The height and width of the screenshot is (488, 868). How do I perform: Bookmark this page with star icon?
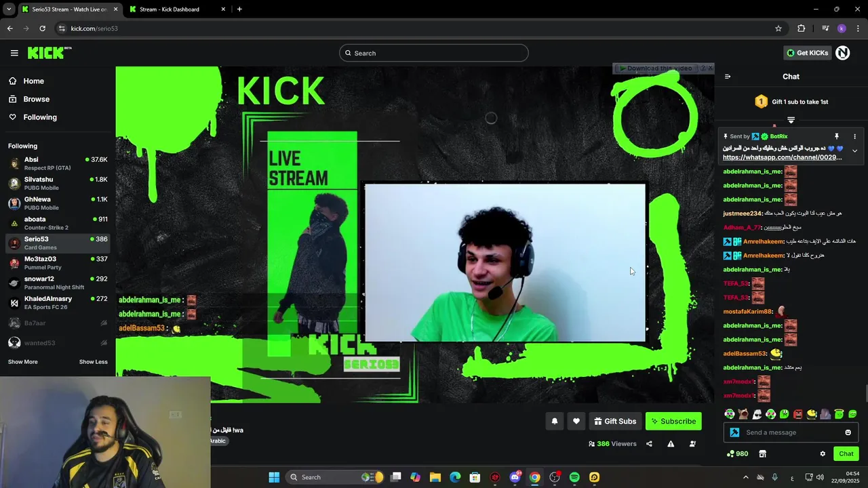point(778,28)
